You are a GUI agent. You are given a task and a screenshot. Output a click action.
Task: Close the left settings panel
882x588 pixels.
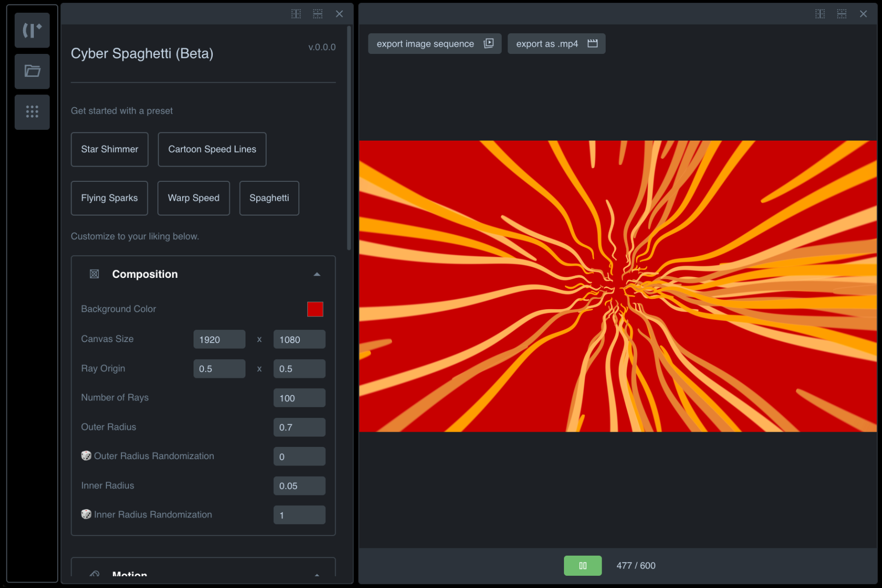[339, 14]
